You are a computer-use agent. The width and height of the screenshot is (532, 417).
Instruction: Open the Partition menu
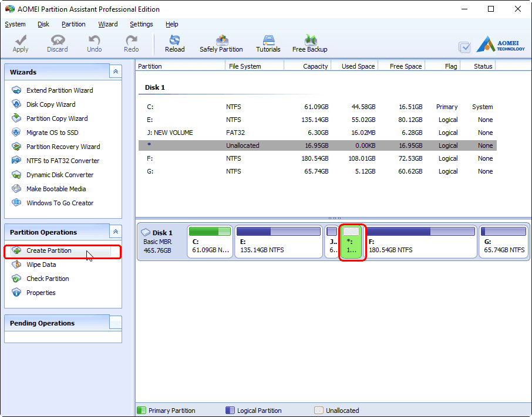[x=73, y=24]
